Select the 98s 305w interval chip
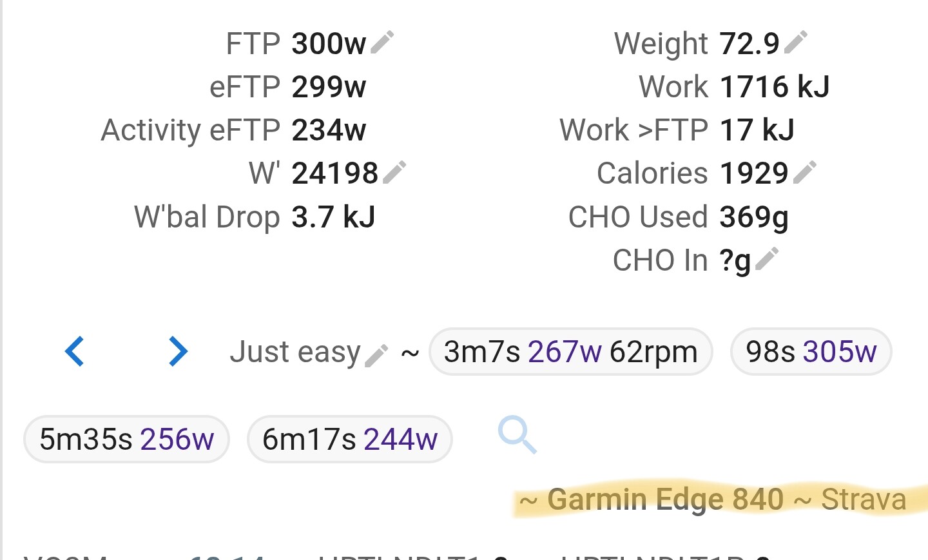Image resolution: width=928 pixels, height=560 pixels. point(811,352)
